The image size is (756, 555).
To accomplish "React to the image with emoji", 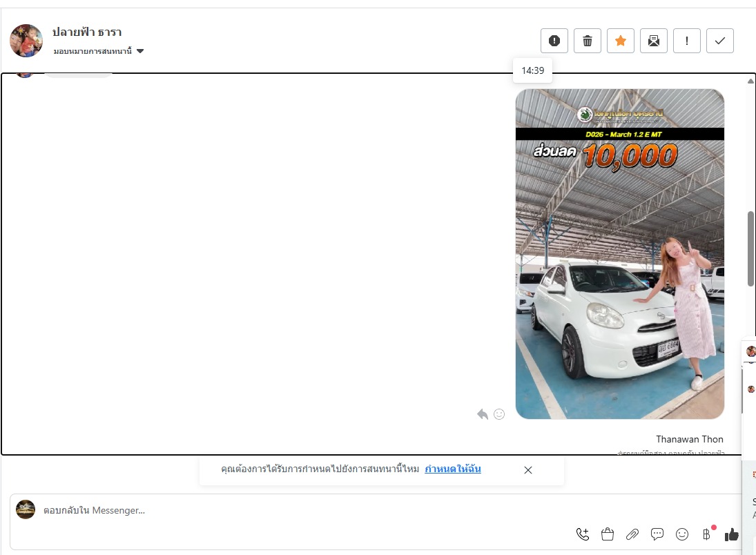I will pos(499,414).
